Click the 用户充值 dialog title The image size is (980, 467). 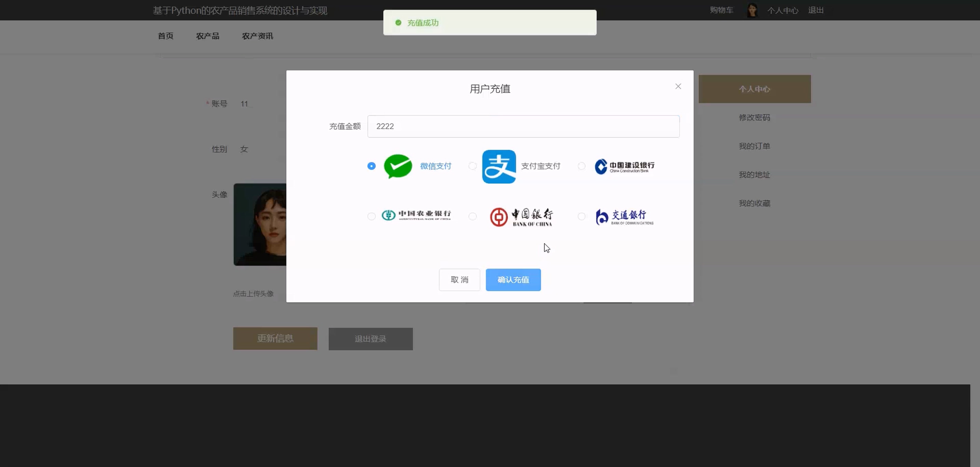click(490, 89)
